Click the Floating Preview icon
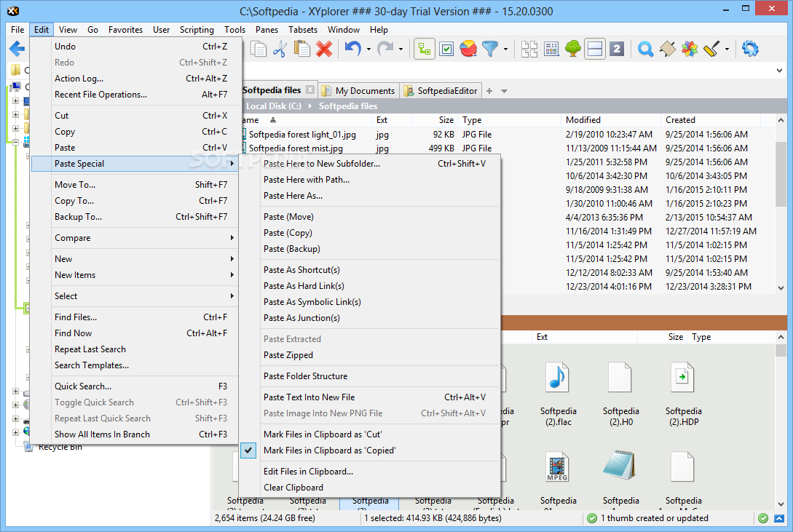 (668, 49)
